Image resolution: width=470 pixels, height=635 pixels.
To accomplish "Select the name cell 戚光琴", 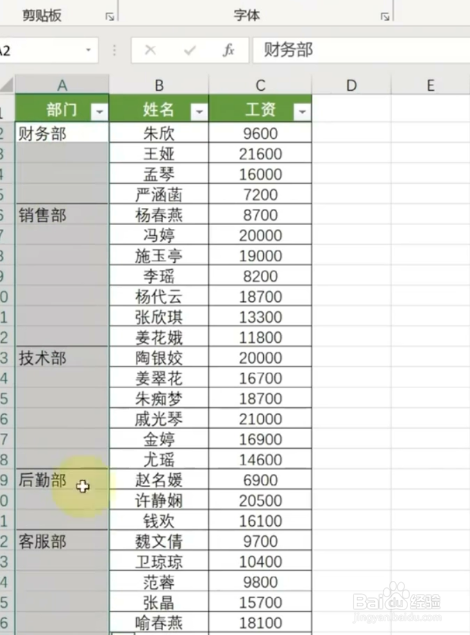I will pyautogui.click(x=159, y=418).
